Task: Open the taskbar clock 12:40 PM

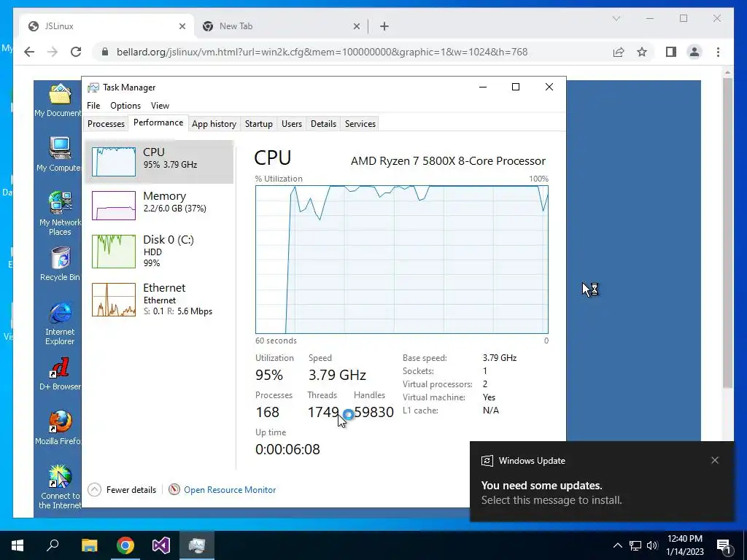Action: point(684,545)
